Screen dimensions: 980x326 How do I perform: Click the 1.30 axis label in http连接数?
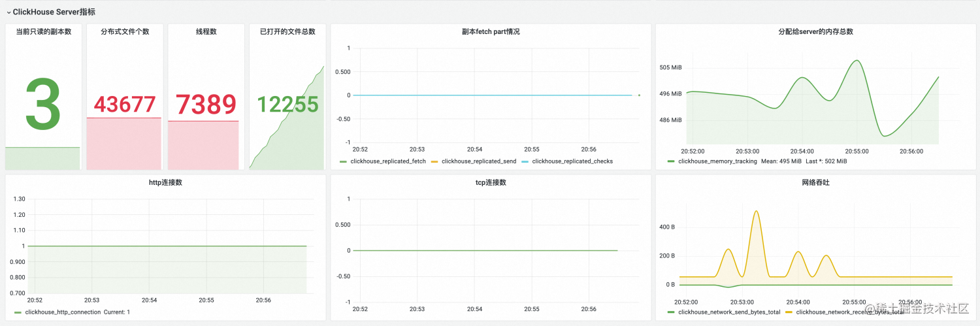[x=19, y=199]
